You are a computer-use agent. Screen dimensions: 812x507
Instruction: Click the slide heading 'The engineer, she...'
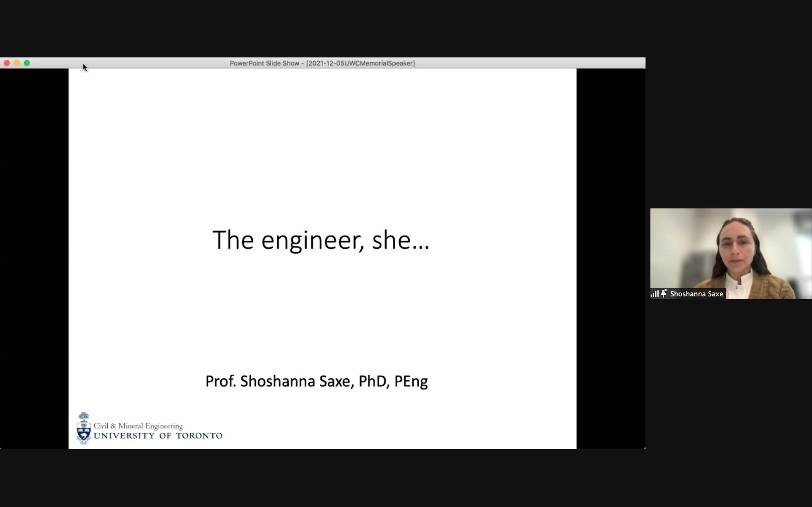point(321,240)
